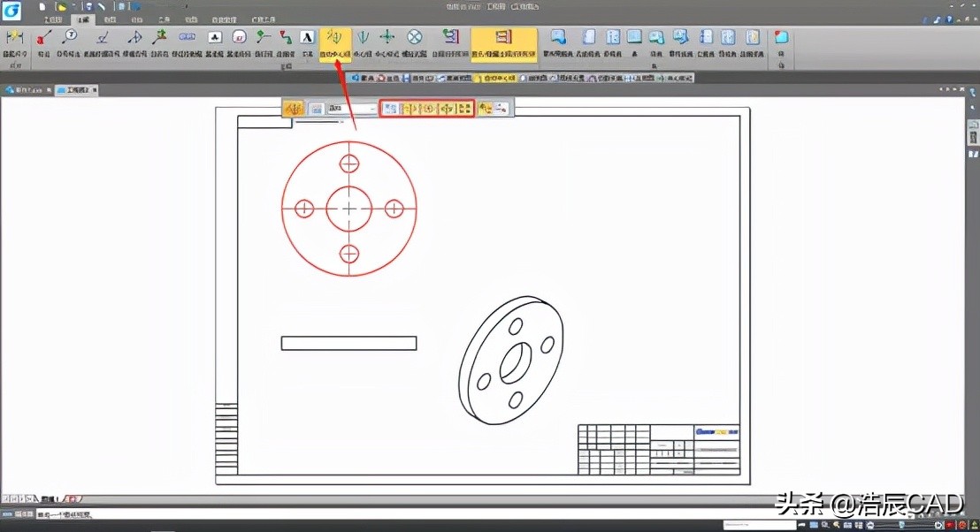Select the surface finish symbol tool
Image resolution: width=980 pixels, height=532 pixels.
point(103,43)
